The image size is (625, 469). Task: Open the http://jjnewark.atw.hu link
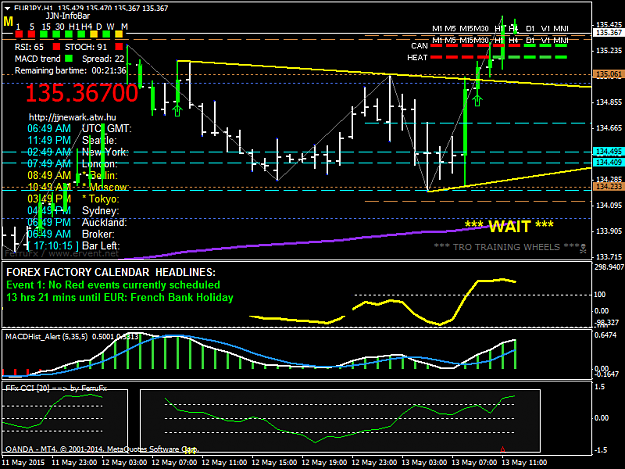point(73,117)
